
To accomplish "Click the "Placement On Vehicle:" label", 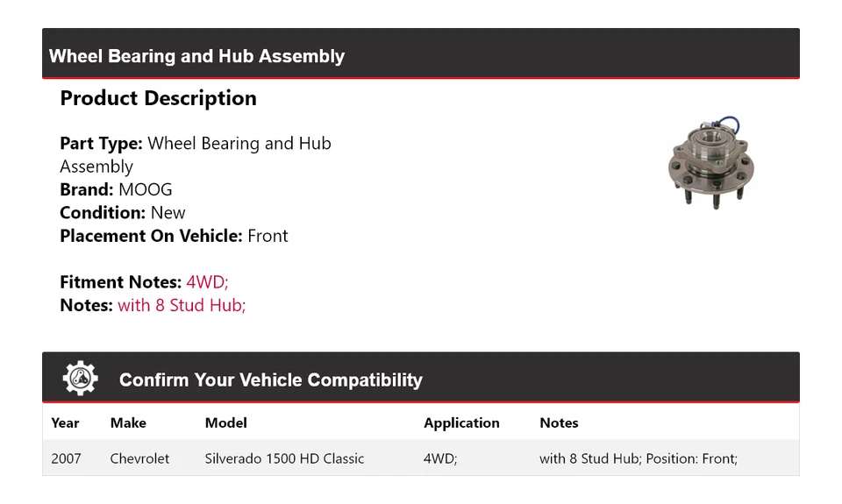I will (151, 236).
